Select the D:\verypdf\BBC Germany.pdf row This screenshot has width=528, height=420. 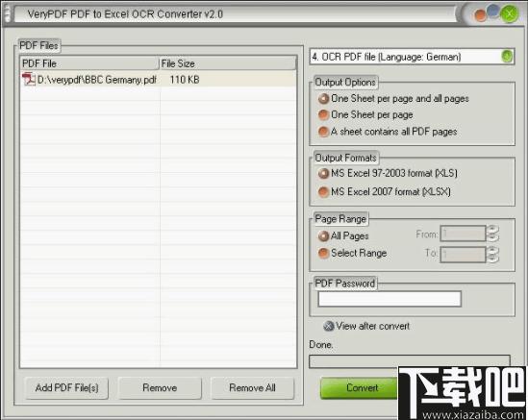(x=159, y=80)
